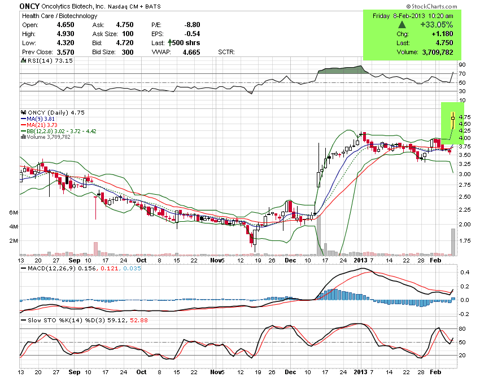Image resolution: width=480 pixels, height=377 pixels.
Task: Select the Low value 4.320
Action: point(65,43)
